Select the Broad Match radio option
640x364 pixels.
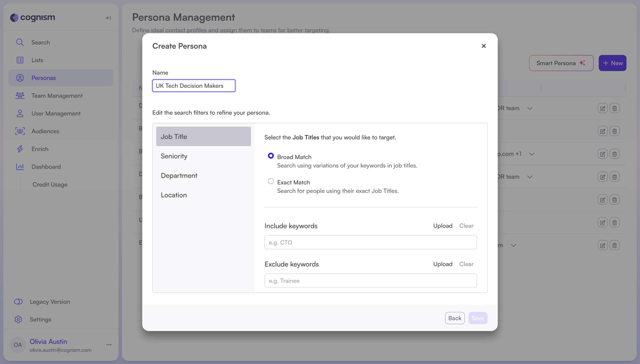click(x=270, y=156)
